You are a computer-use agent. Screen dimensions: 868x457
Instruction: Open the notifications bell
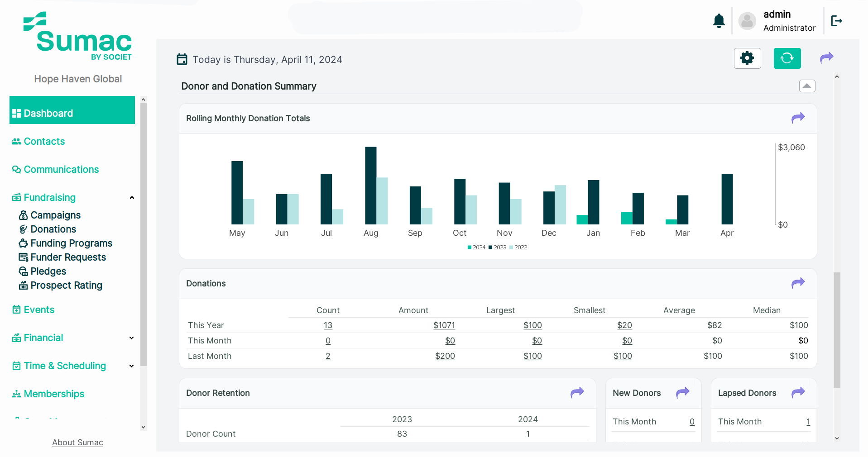719,21
